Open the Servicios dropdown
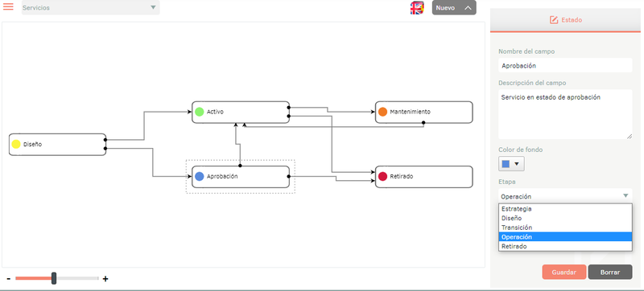644x291 pixels. (x=91, y=8)
